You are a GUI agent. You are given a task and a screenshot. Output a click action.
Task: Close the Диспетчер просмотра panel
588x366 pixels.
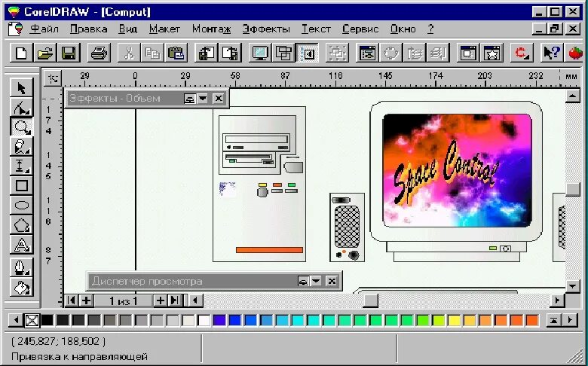coord(332,281)
